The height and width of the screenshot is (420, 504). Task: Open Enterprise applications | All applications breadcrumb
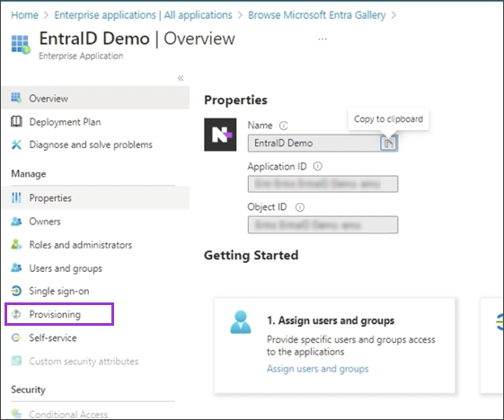tap(143, 15)
